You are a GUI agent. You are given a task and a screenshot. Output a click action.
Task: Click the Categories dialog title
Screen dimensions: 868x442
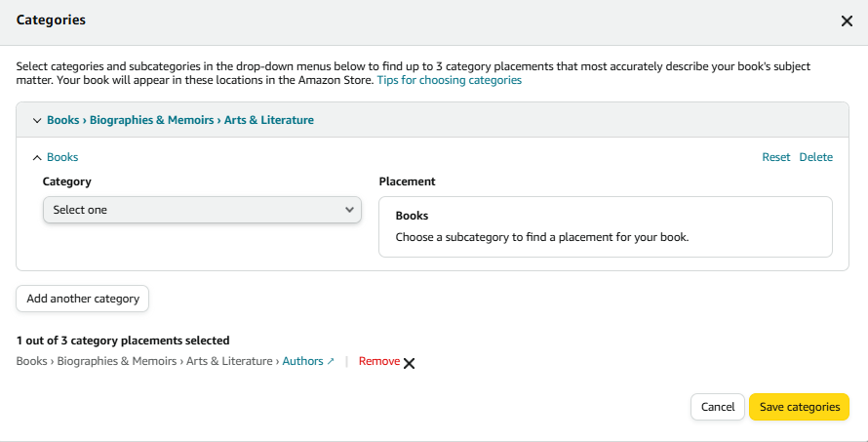point(51,20)
